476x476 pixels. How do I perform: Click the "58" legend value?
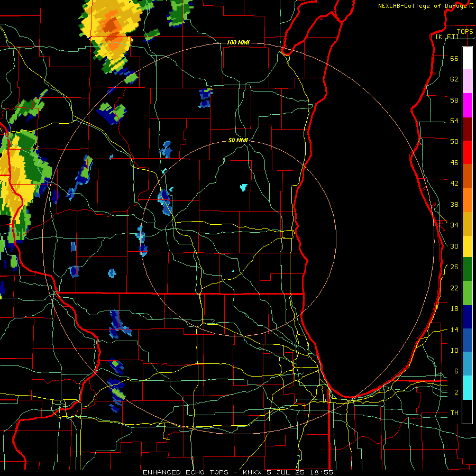(454, 100)
